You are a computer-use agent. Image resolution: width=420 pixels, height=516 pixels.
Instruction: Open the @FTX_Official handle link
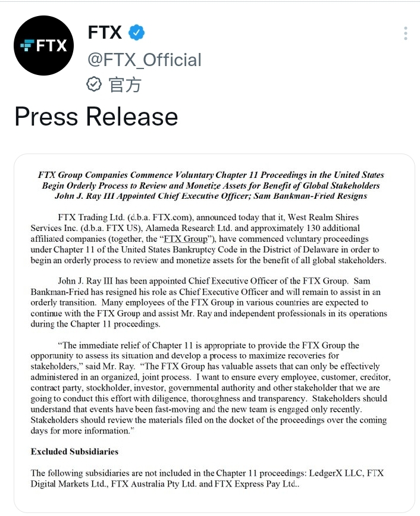pyautogui.click(x=145, y=60)
